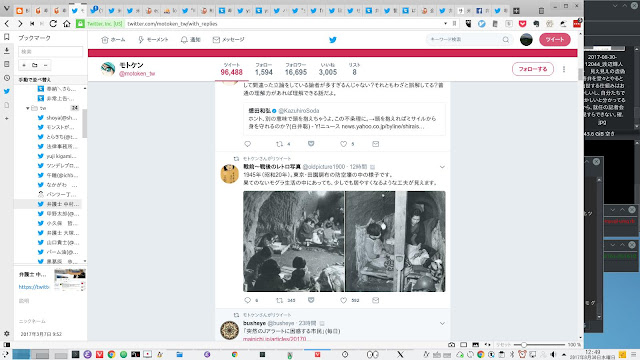Show the 1,594 following list
This screenshot has width=640, height=360.
(264, 69)
